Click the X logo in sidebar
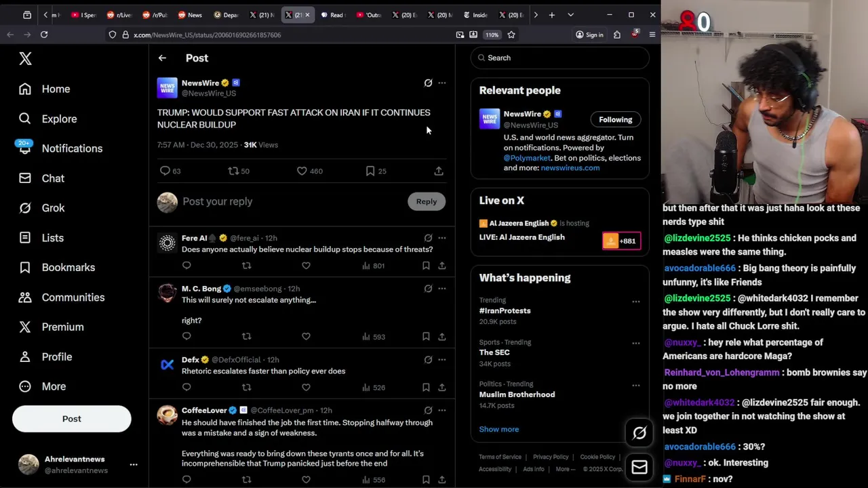 pyautogui.click(x=25, y=59)
